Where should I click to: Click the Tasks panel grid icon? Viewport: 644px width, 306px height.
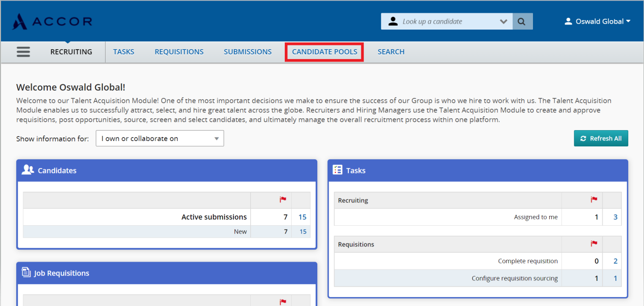(338, 170)
